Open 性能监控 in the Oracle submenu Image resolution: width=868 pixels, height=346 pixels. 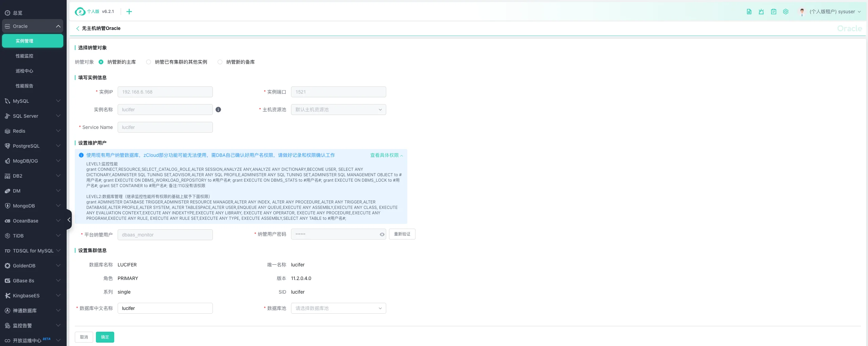24,56
